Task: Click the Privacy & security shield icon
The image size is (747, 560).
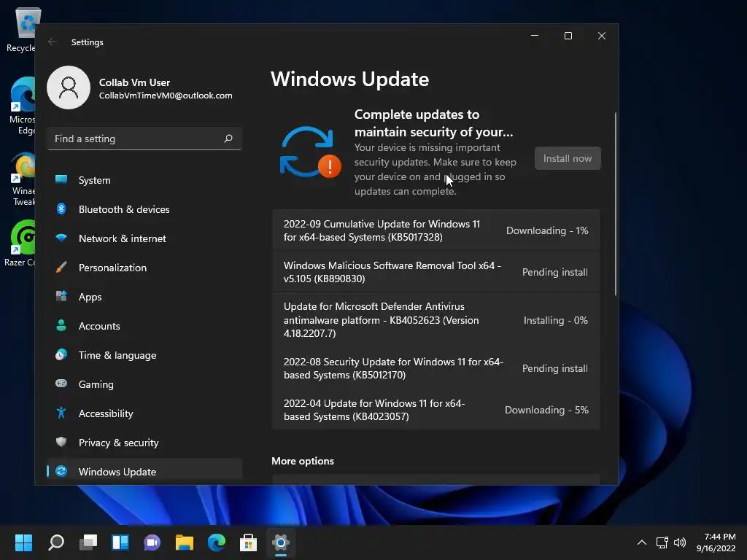Action: [61, 442]
